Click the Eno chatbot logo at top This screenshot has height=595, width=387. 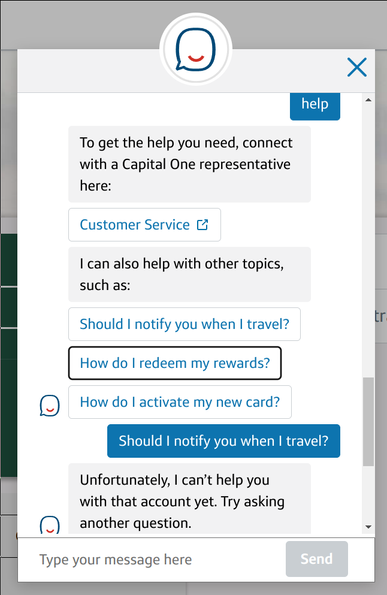[x=195, y=49]
